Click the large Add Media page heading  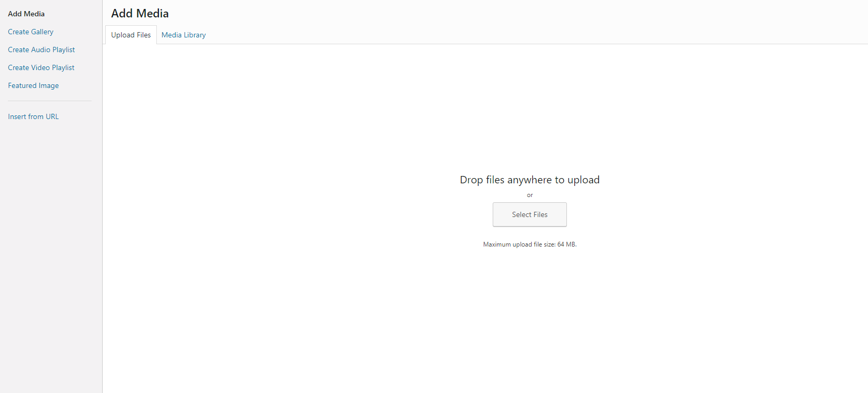pyautogui.click(x=140, y=13)
